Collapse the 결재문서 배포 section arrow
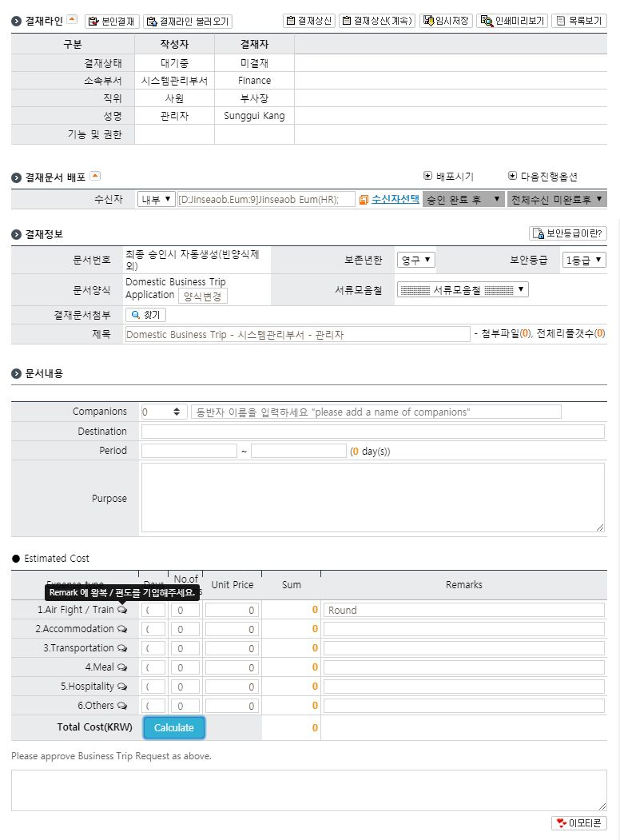This screenshot has height=840, width=620. coord(95,176)
